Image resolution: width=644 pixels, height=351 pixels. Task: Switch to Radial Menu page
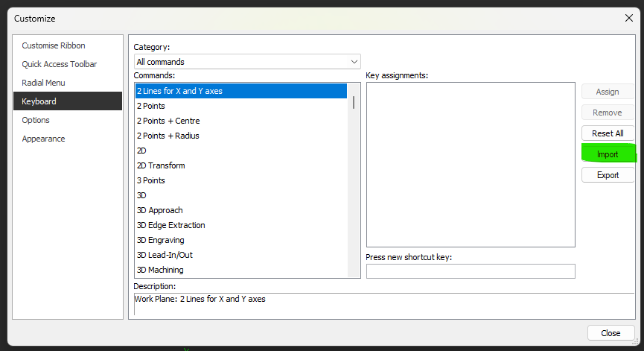(x=44, y=83)
